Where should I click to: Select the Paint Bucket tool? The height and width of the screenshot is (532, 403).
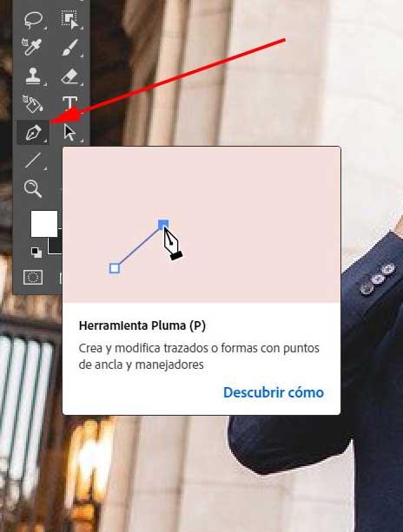pyautogui.click(x=33, y=104)
